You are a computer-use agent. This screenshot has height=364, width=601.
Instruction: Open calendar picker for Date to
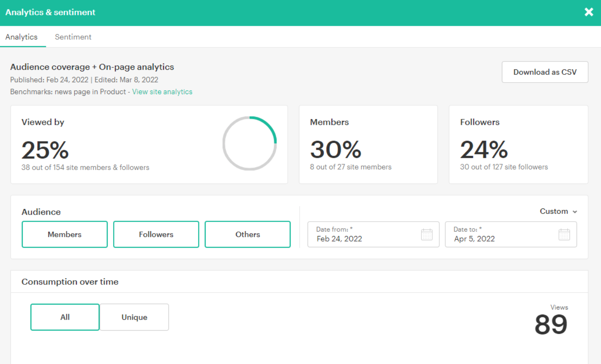point(564,234)
